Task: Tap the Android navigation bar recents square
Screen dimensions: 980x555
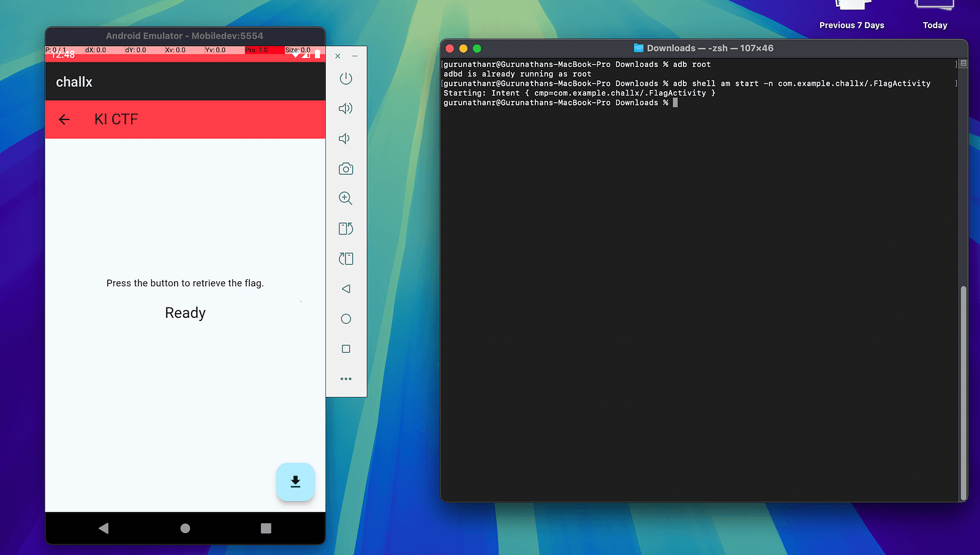Action: click(266, 528)
